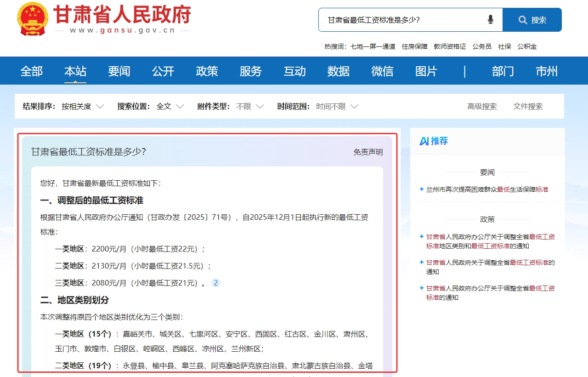This screenshot has width=588, height=377.
Task: Activate the voice search microphone icon
Action: (x=491, y=20)
